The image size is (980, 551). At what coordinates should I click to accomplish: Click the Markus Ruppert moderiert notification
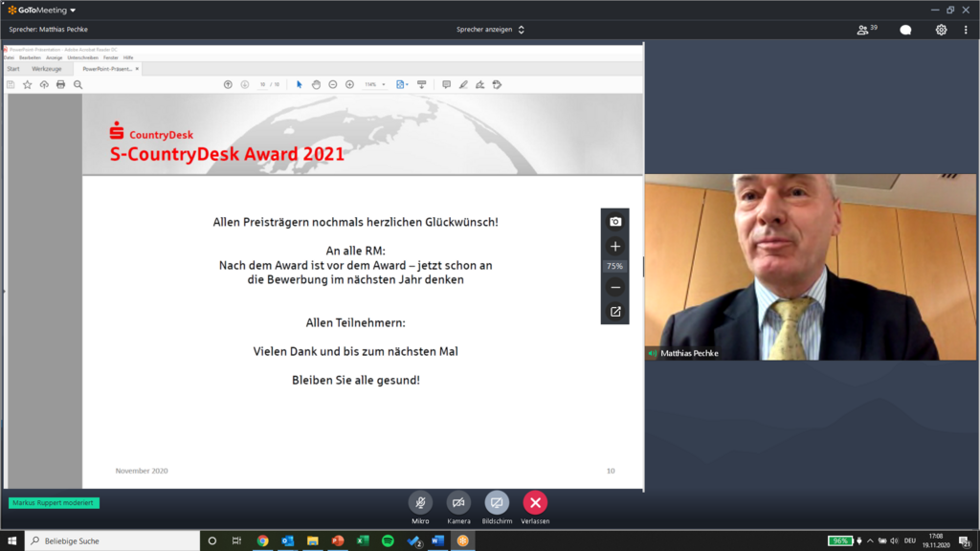tap(54, 503)
